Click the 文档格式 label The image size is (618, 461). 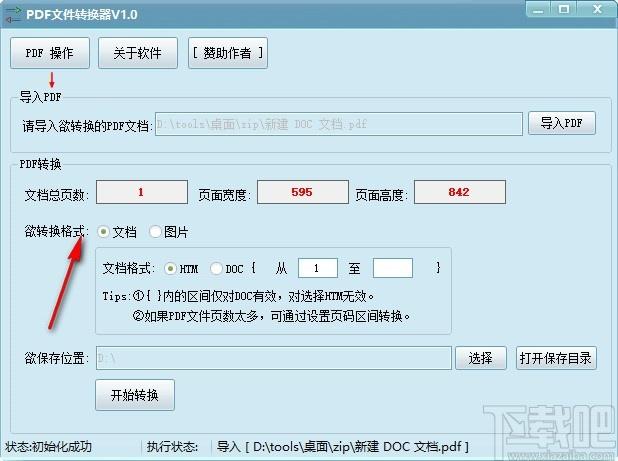coord(128,269)
